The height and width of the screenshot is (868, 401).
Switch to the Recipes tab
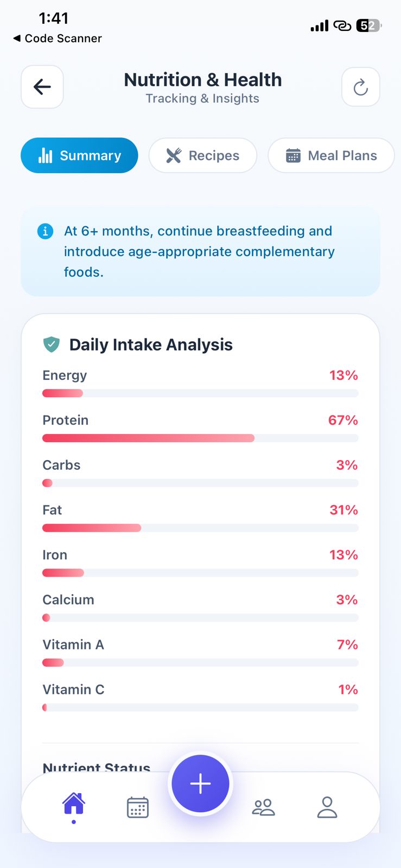click(x=203, y=156)
